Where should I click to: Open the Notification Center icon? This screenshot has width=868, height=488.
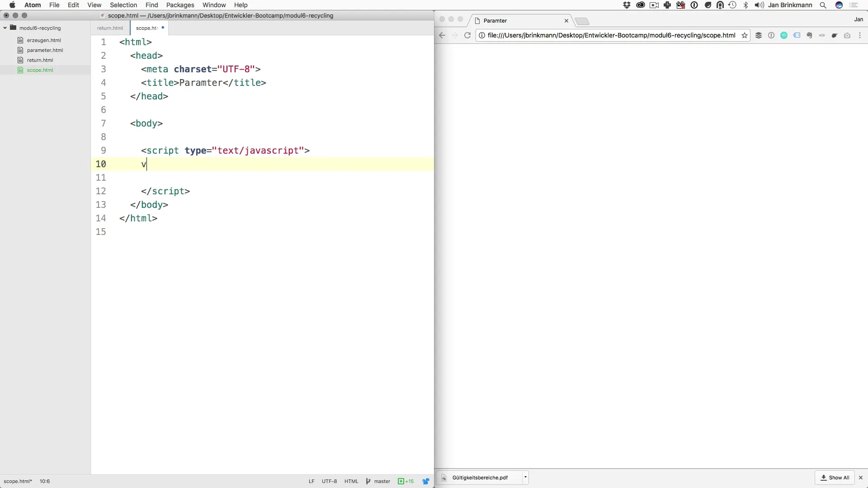(854, 5)
